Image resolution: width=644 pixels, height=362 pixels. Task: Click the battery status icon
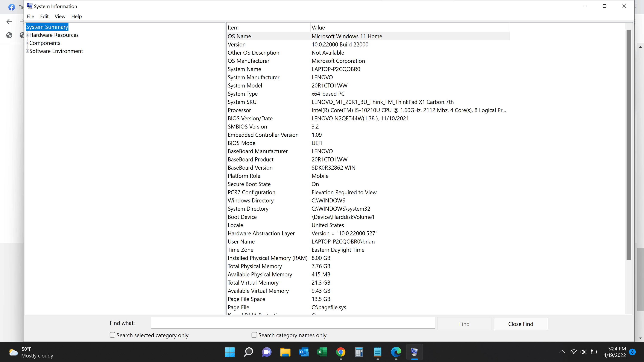pyautogui.click(x=594, y=352)
